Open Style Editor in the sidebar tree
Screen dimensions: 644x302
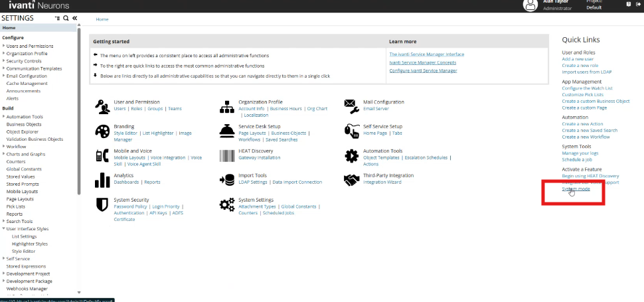[23, 252]
